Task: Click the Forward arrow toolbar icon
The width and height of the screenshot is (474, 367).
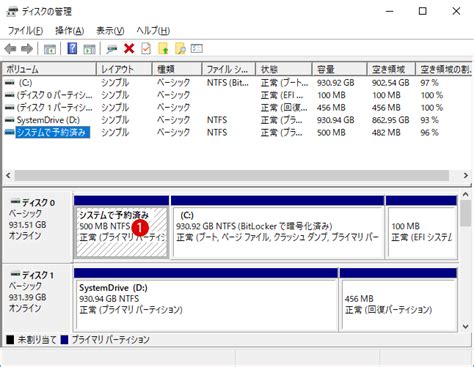Action: [27, 49]
